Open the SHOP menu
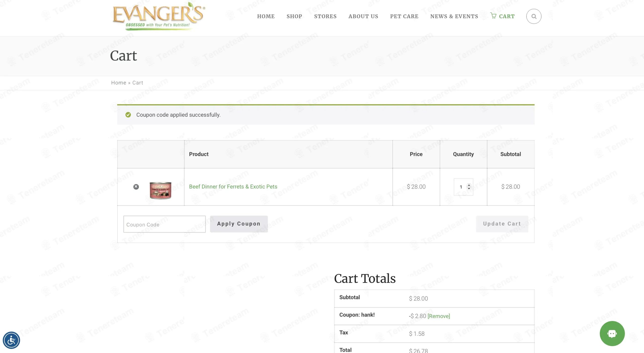Image resolution: width=644 pixels, height=353 pixels. (294, 16)
